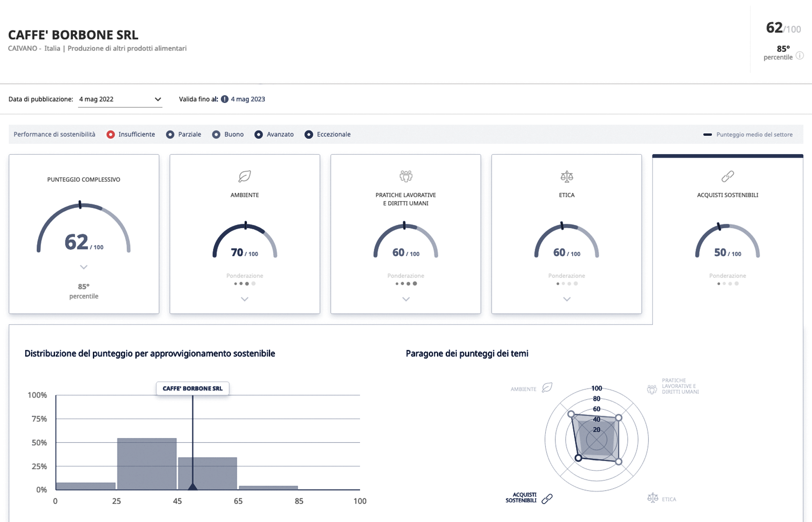Click the people icon beside the radar chart's Pratiche Lavorative label

[x=652, y=389]
